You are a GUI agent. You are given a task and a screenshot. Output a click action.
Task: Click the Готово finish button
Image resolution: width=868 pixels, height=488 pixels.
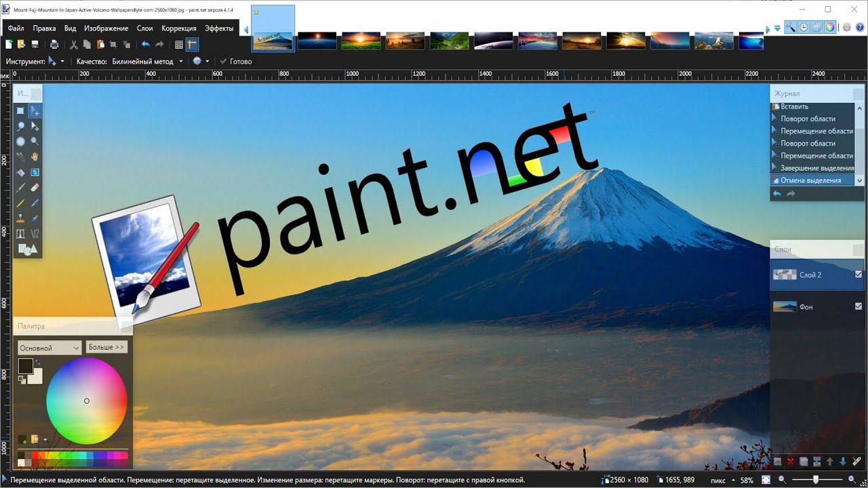pyautogui.click(x=235, y=61)
